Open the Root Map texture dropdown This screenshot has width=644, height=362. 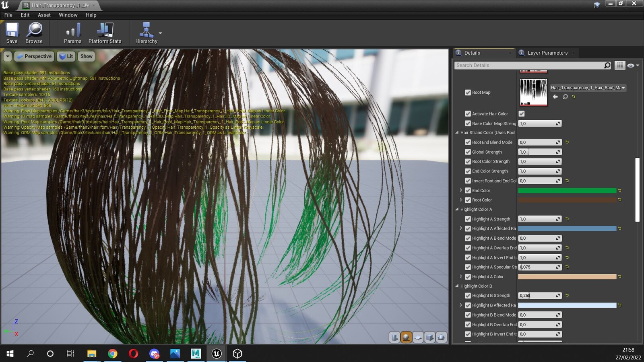(588, 88)
